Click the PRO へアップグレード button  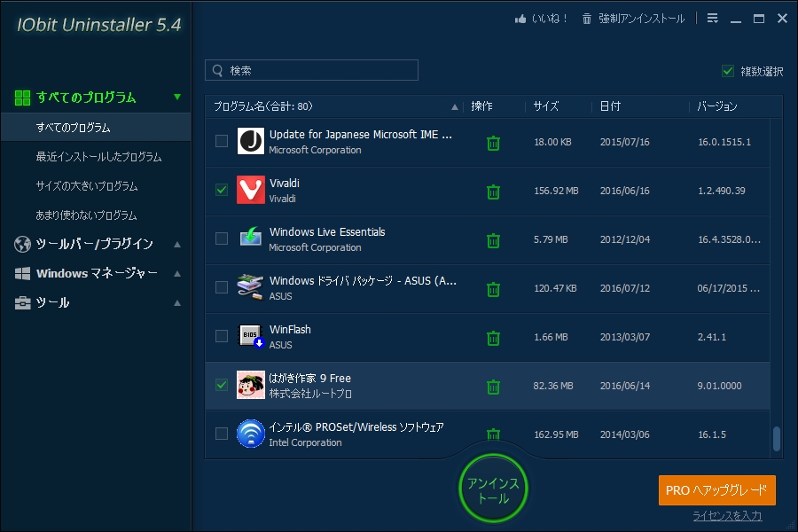(717, 490)
